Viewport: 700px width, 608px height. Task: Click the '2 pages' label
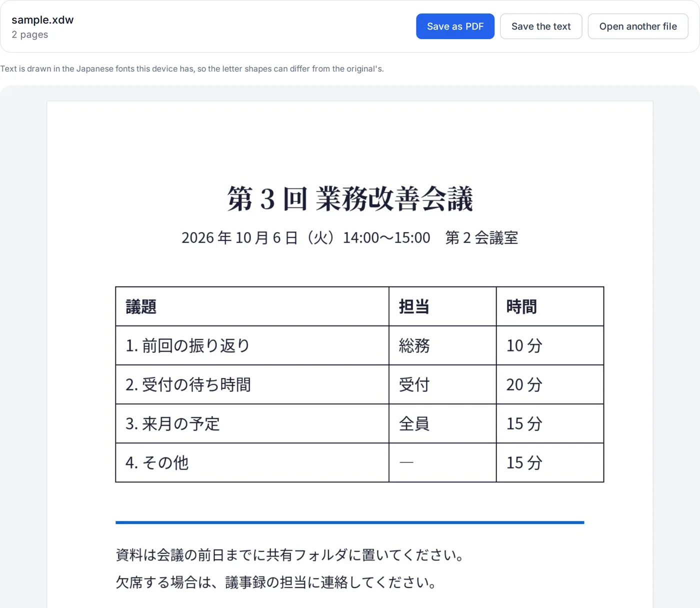tap(30, 34)
